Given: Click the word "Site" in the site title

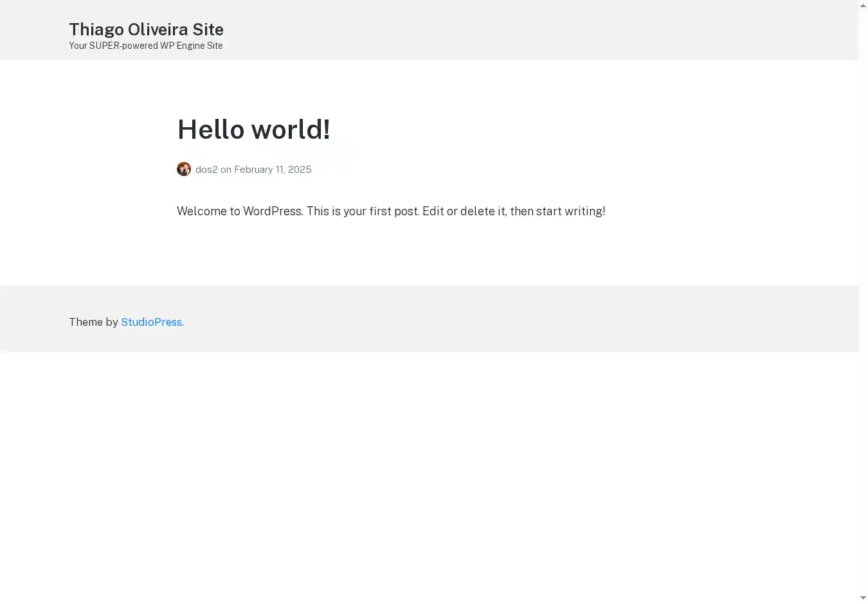Looking at the screenshot, I should click(208, 30).
